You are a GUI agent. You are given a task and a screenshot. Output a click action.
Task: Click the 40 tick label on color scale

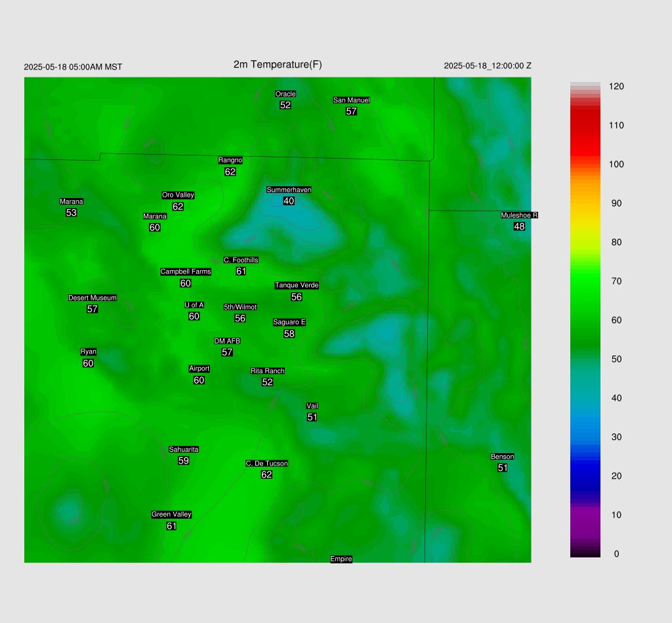616,398
